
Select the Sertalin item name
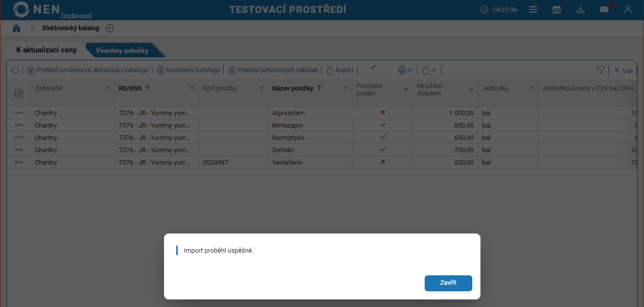tap(283, 150)
